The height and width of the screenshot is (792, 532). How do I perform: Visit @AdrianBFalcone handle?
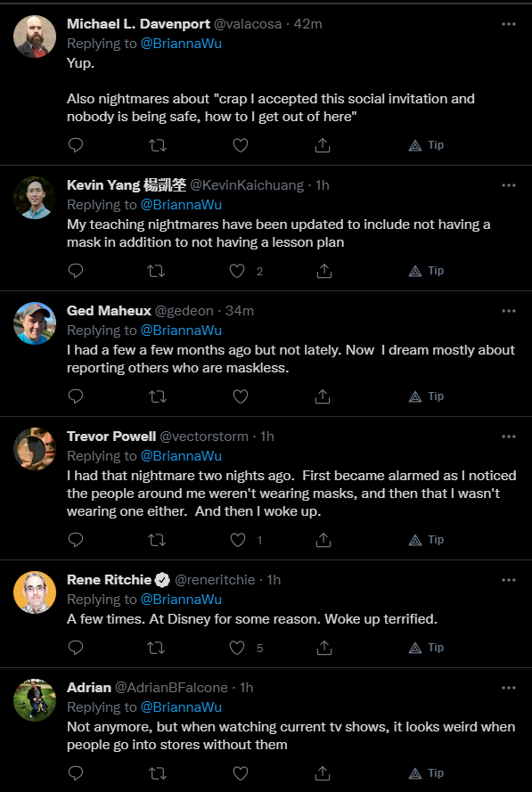171,688
